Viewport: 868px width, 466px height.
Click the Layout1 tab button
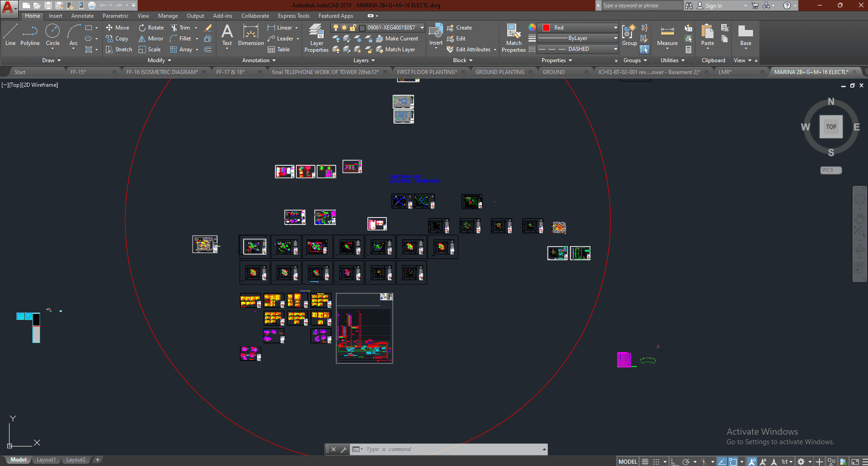[x=46, y=460]
